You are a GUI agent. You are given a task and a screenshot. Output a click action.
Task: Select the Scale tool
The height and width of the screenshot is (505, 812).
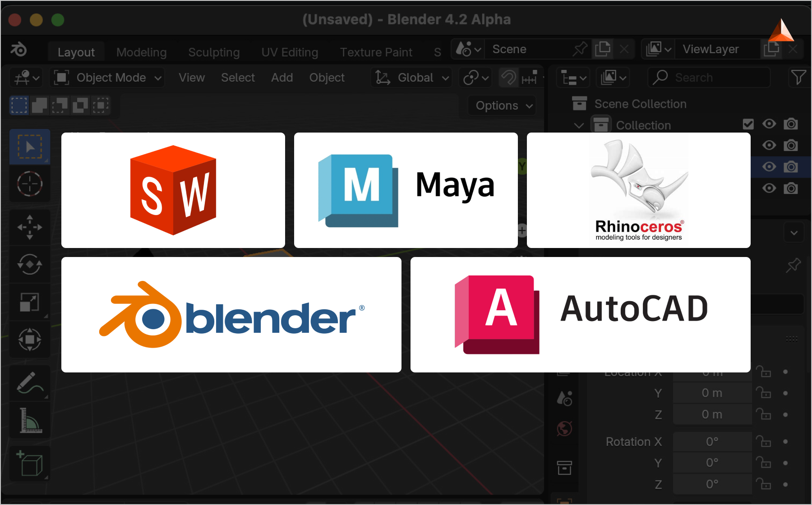coord(29,302)
